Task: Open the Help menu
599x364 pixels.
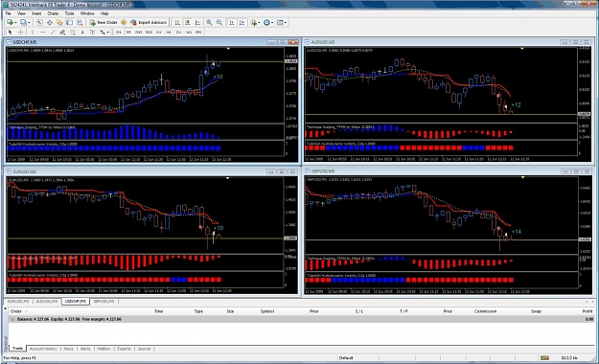Action: [104, 13]
